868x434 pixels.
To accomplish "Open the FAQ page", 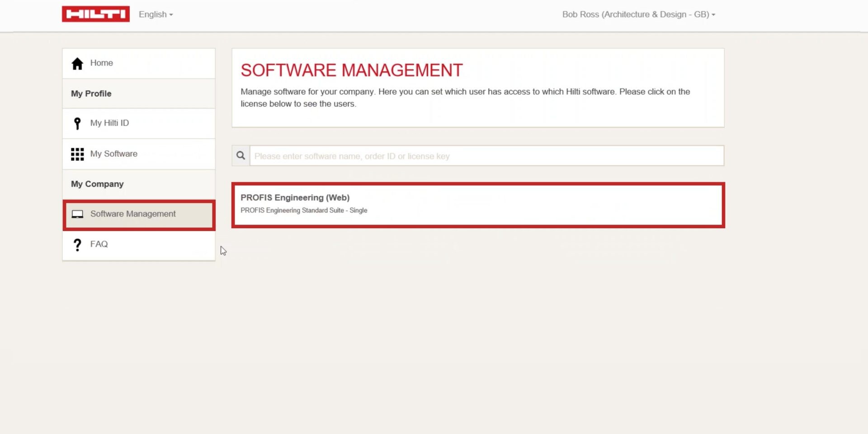I will [99, 244].
